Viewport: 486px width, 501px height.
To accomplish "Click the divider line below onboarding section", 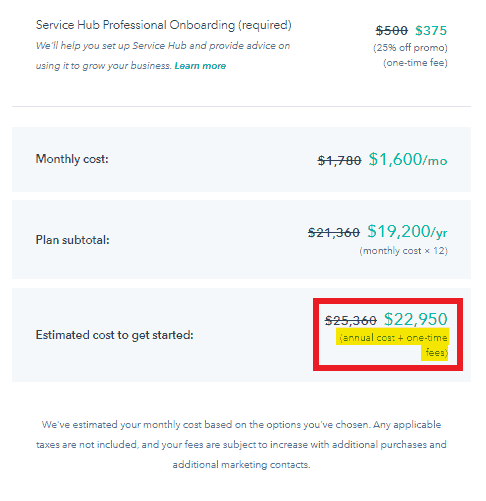I will (241, 107).
